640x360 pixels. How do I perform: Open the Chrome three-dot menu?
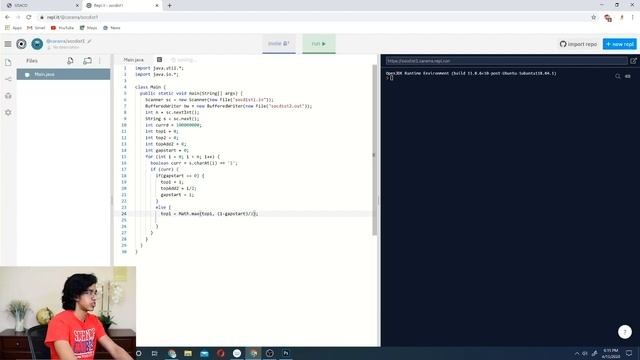tap(633, 17)
